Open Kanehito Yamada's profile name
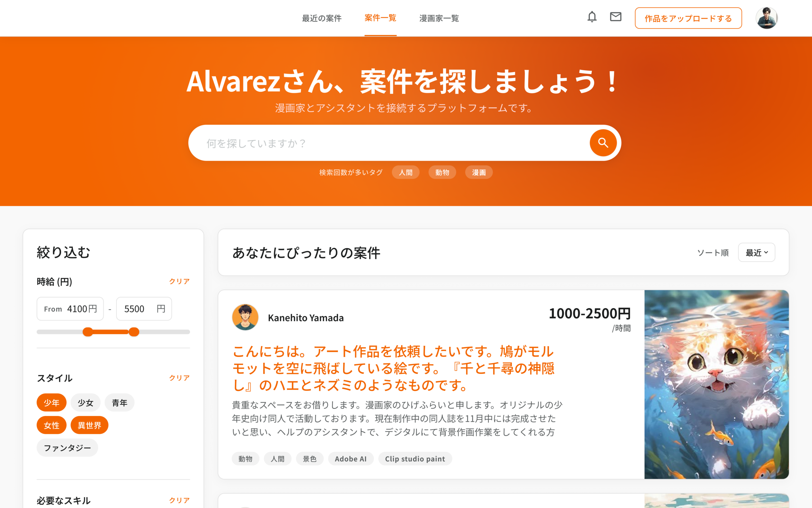 tap(306, 318)
